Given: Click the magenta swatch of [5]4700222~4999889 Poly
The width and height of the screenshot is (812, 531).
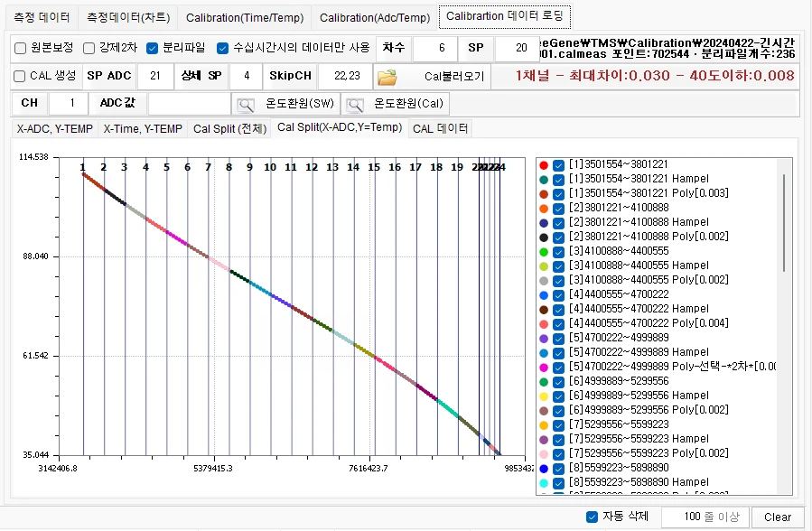Looking at the screenshot, I should (x=544, y=368).
